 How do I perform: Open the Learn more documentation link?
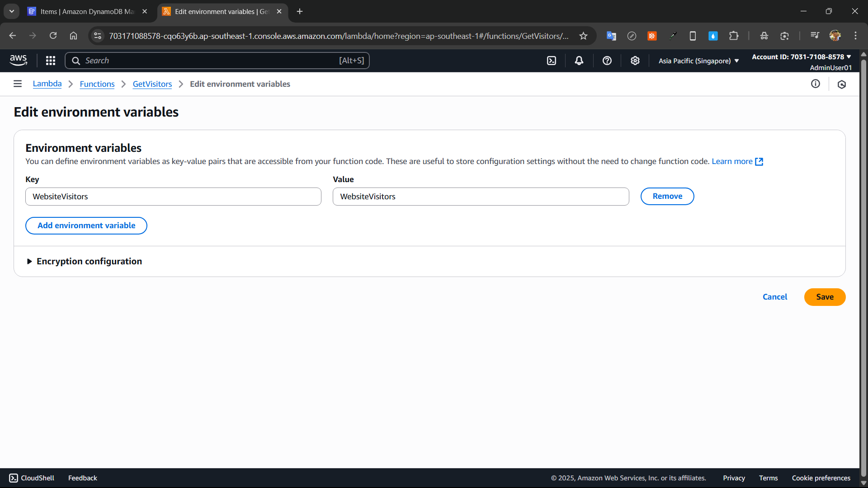point(737,161)
